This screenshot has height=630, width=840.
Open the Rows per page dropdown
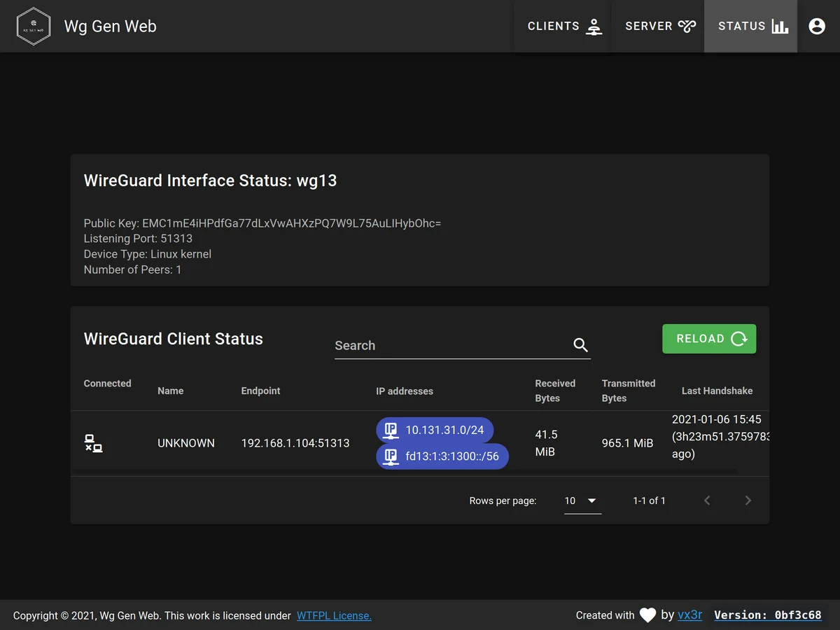582,500
